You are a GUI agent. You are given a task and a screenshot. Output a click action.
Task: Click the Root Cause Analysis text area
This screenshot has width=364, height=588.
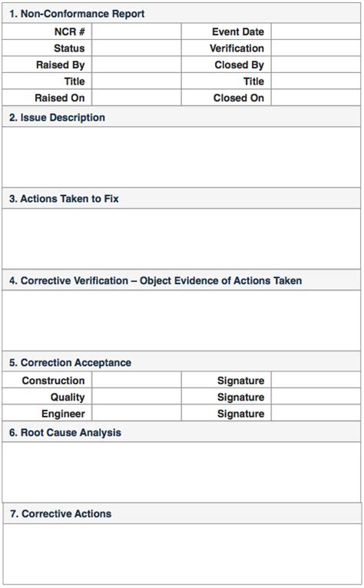[x=181, y=472]
